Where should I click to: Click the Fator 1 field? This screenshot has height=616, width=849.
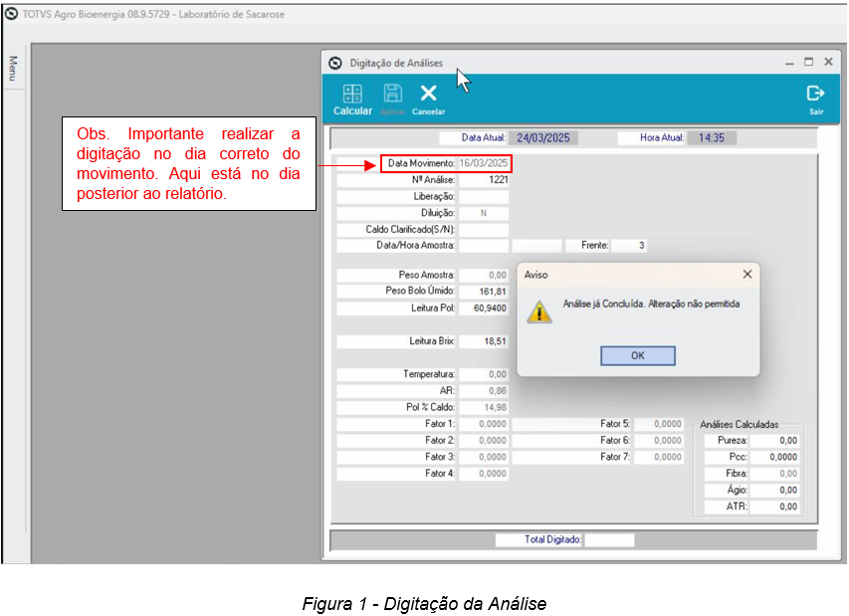tap(484, 424)
